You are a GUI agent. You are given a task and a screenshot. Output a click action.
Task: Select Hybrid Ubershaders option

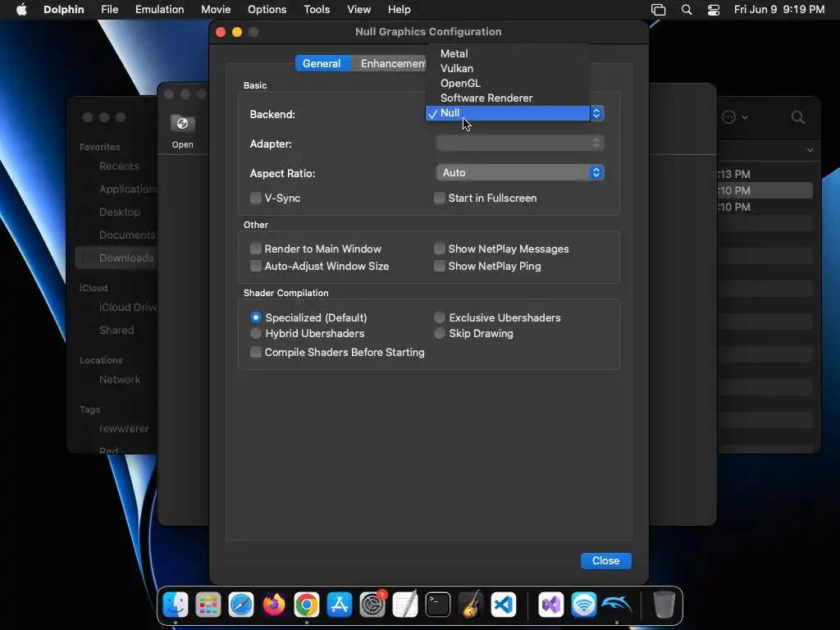(x=256, y=333)
